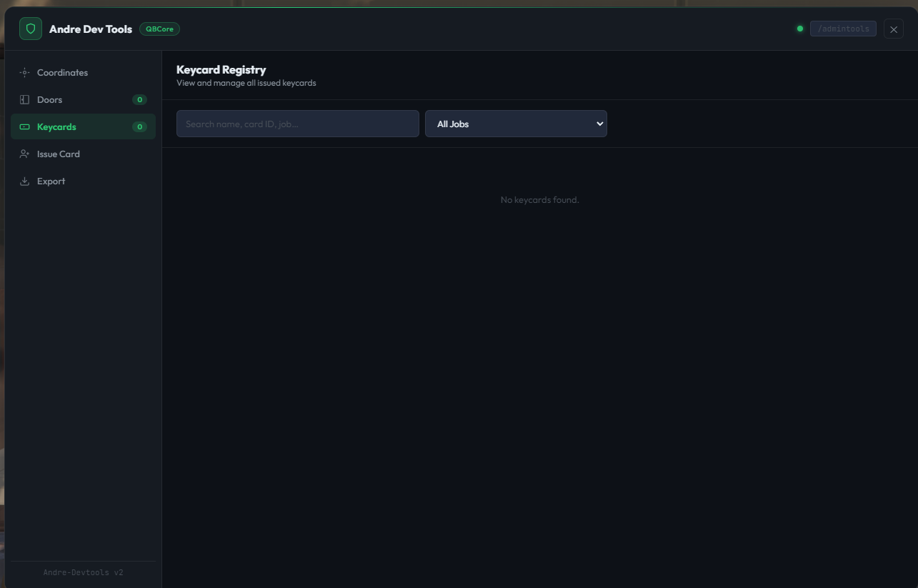
Task: Click the keycard search input field
Action: [x=298, y=124]
